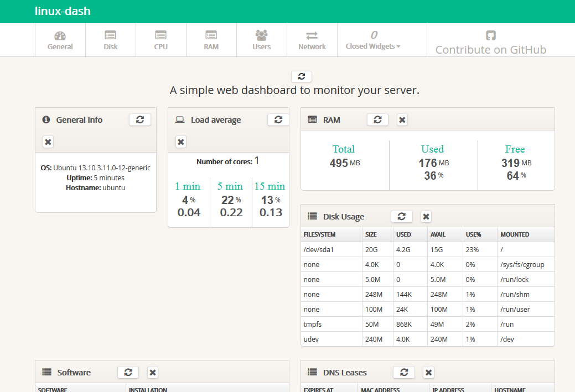Close the RAM widget
Image resolution: width=575 pixels, height=392 pixels.
(x=402, y=119)
